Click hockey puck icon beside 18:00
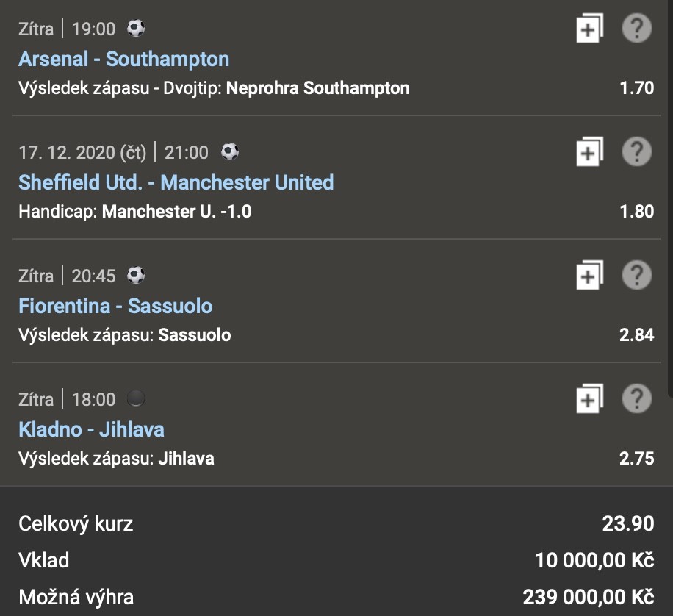The width and height of the screenshot is (673, 616). [x=136, y=399]
